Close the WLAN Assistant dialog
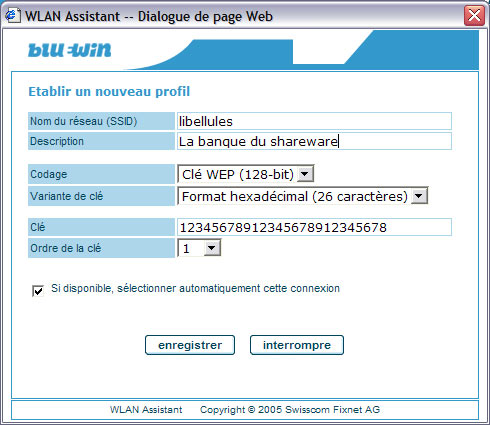Screen dimensions: 490x425 474,15
